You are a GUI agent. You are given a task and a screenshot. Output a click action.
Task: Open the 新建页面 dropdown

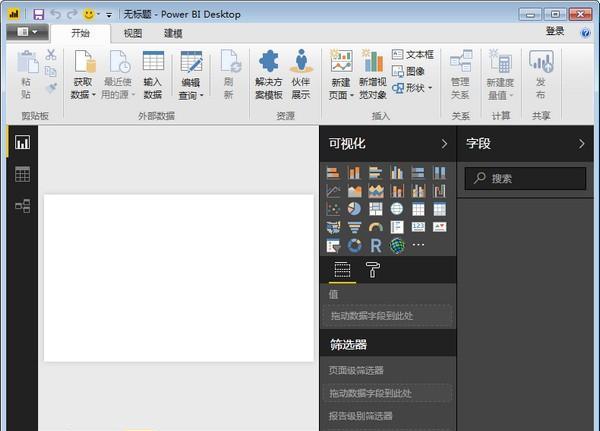(x=341, y=75)
